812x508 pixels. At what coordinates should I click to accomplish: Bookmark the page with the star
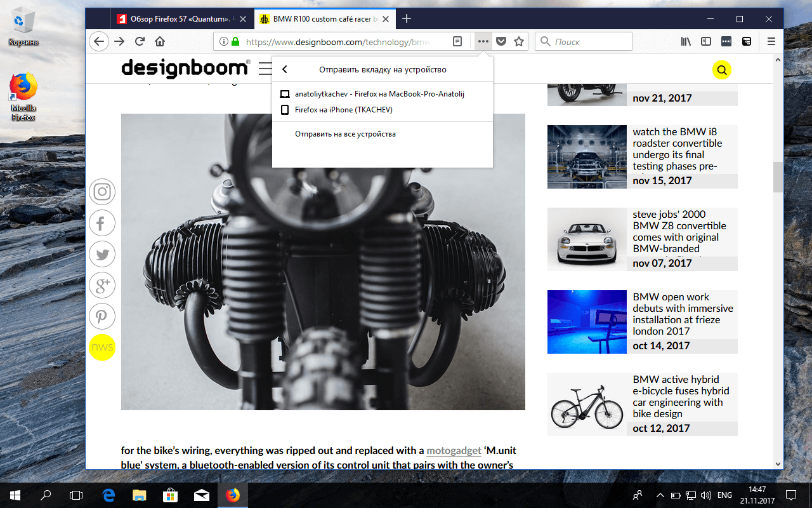pos(519,41)
